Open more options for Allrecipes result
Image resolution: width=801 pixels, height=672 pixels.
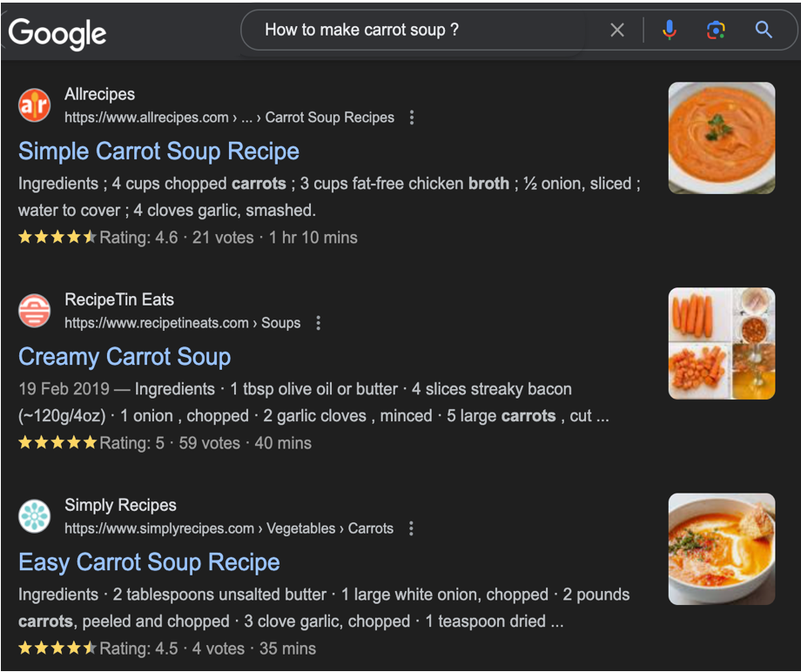click(412, 118)
